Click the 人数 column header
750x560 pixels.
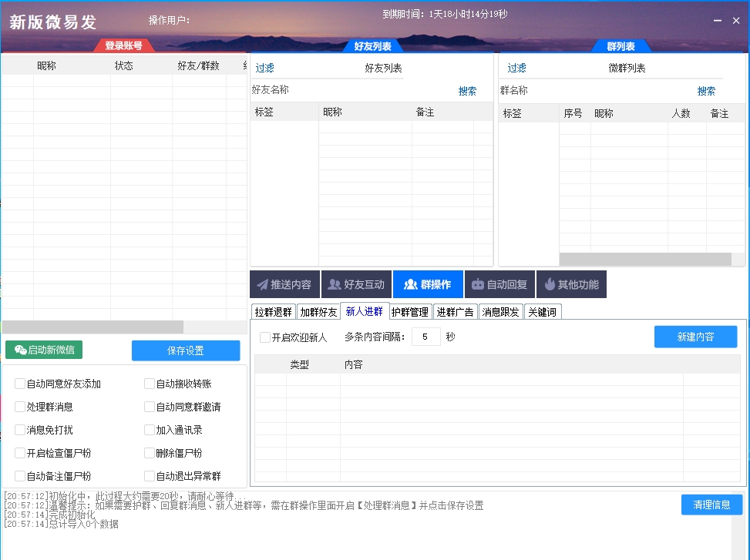[x=681, y=113]
